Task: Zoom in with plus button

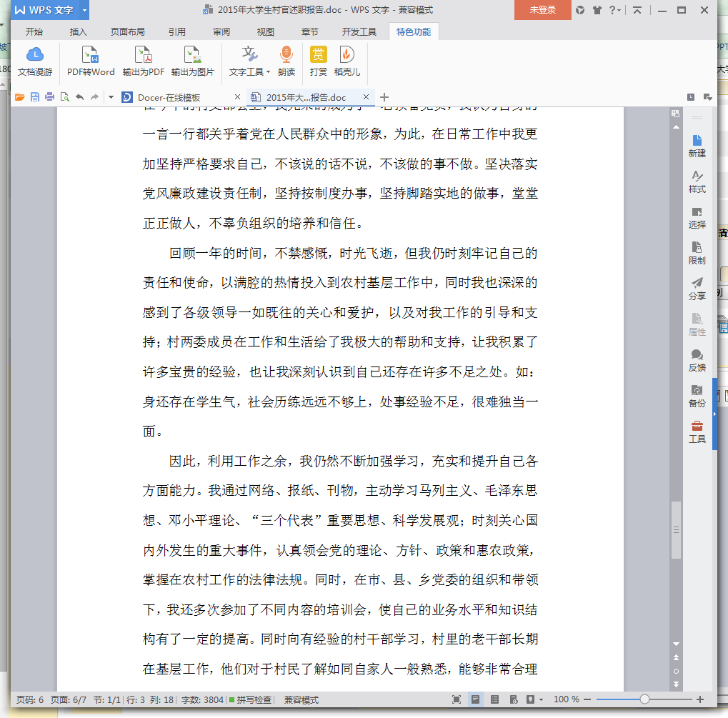Action: (x=700, y=699)
